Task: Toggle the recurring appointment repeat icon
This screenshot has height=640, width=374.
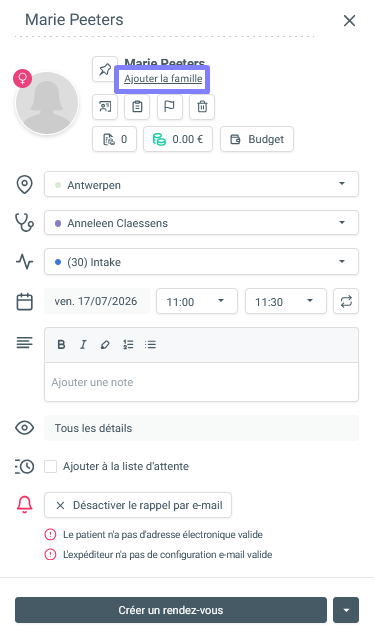Action: (x=346, y=301)
